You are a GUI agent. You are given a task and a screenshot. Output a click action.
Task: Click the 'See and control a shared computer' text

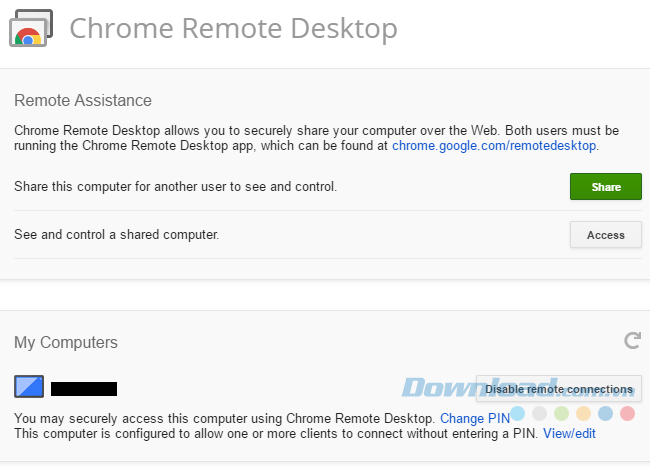(116, 235)
